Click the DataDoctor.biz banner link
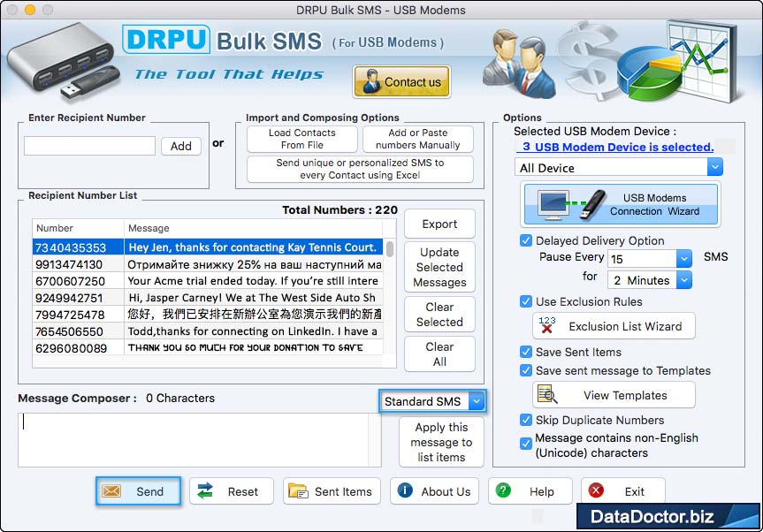763x532 pixels. point(668,516)
